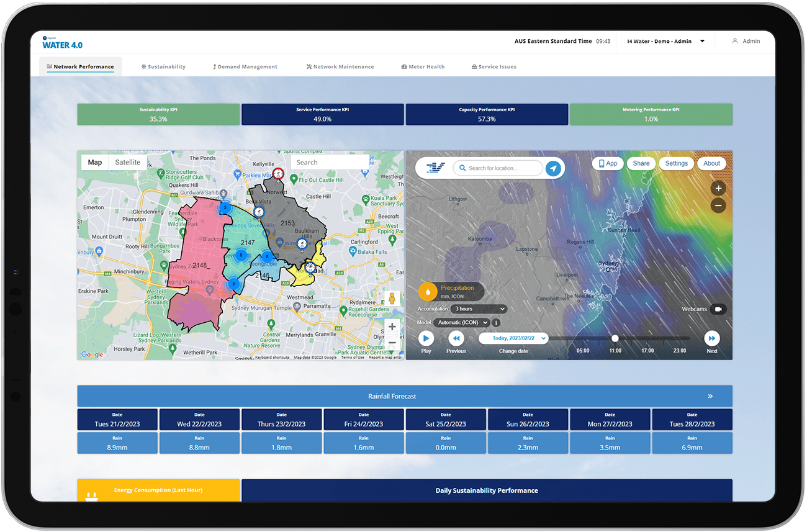Image resolution: width=807 pixels, height=532 pixels.
Task: Click the Admin user profile icon
Action: pyautogui.click(x=735, y=41)
